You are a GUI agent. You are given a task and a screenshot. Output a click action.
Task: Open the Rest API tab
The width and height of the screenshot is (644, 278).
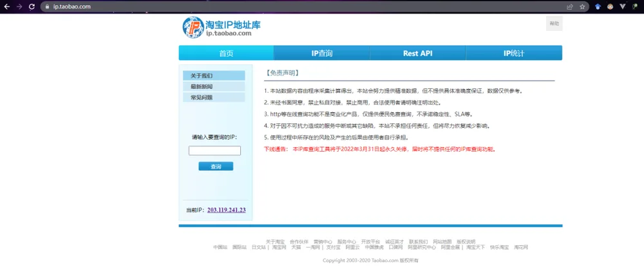tap(417, 53)
